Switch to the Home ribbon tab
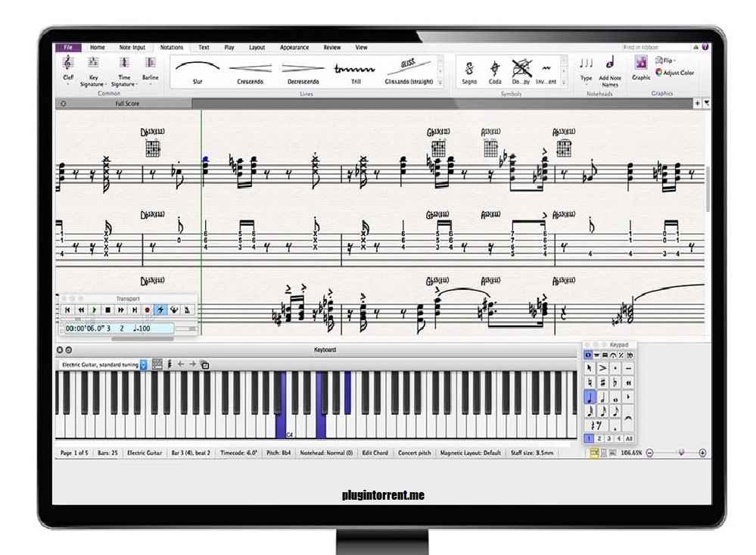This screenshot has height=555, width=756. (x=98, y=47)
